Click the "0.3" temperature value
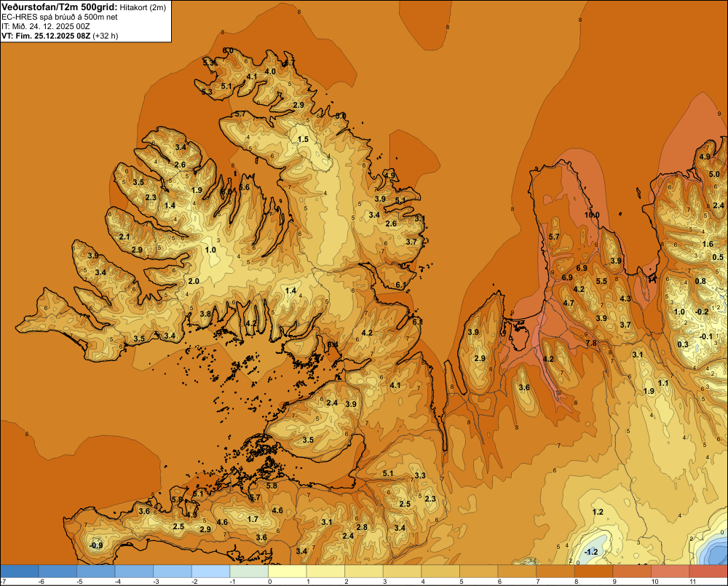Screen dimensions: 728x586 (x=683, y=344)
